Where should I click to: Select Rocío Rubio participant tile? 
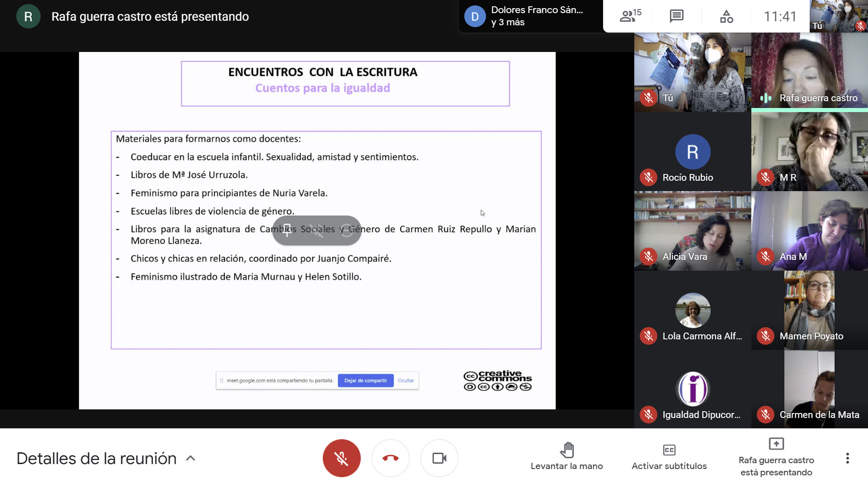pyautogui.click(x=693, y=151)
